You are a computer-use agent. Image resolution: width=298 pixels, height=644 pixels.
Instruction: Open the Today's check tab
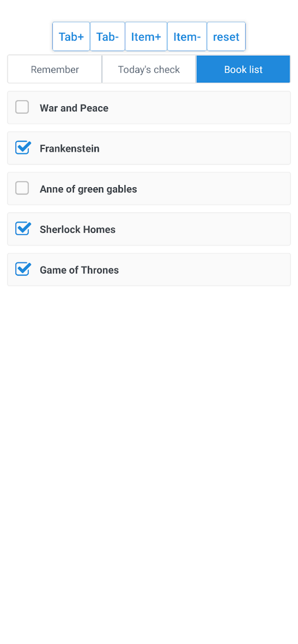(x=149, y=69)
